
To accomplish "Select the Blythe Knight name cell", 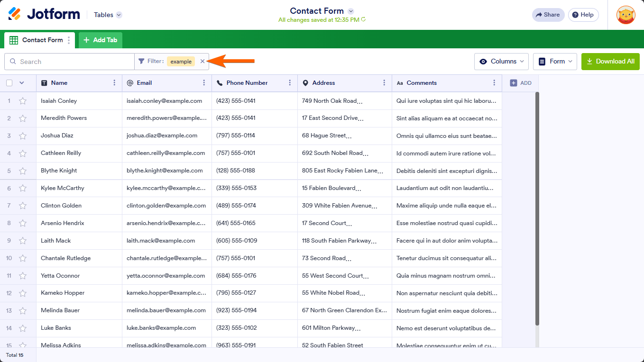I will point(79,171).
